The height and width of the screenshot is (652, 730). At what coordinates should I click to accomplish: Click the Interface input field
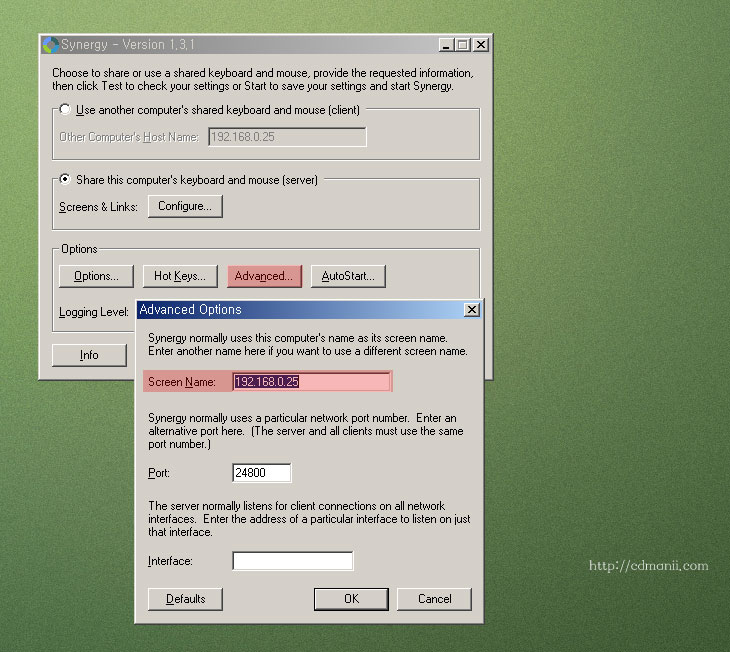pos(292,561)
